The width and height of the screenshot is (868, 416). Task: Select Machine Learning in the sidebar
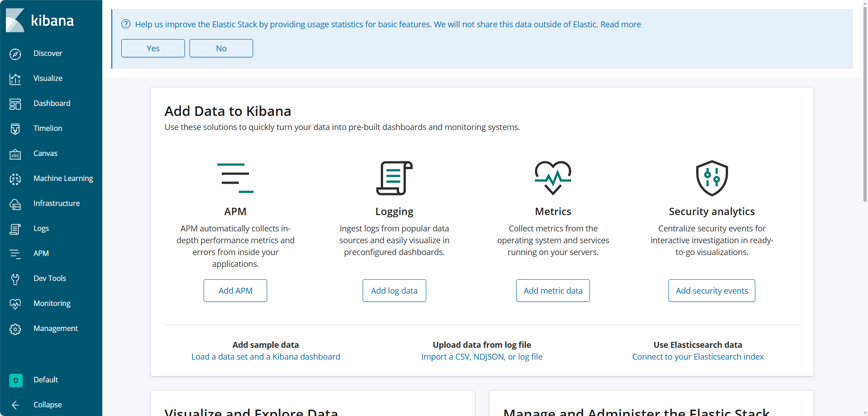point(63,178)
